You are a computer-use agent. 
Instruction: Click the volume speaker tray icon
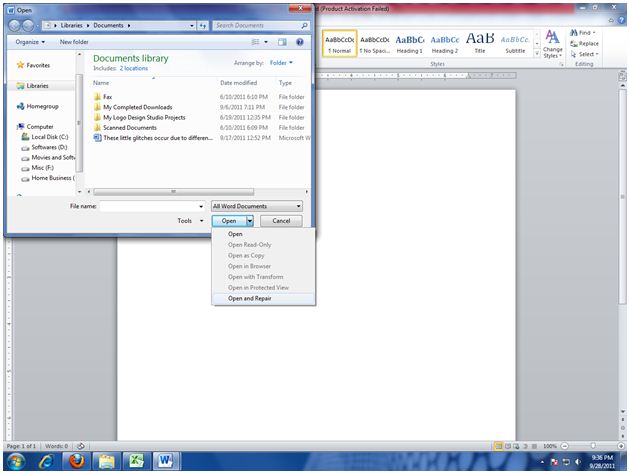pyautogui.click(x=578, y=462)
